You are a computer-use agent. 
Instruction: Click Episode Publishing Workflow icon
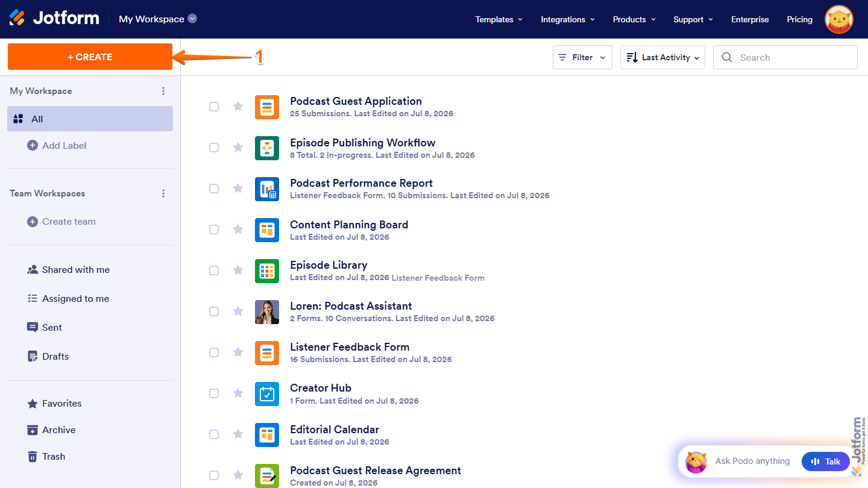267,148
